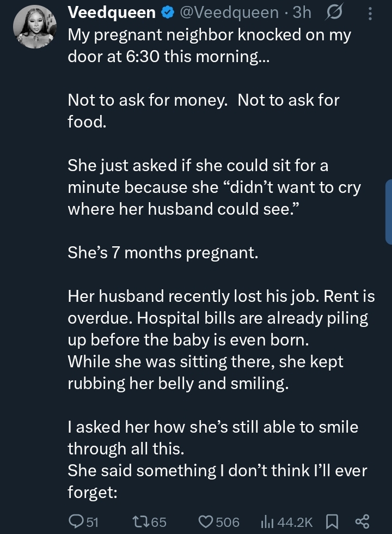Click the 506 likes count
The height and width of the screenshot is (534, 392).
pyautogui.click(x=228, y=522)
